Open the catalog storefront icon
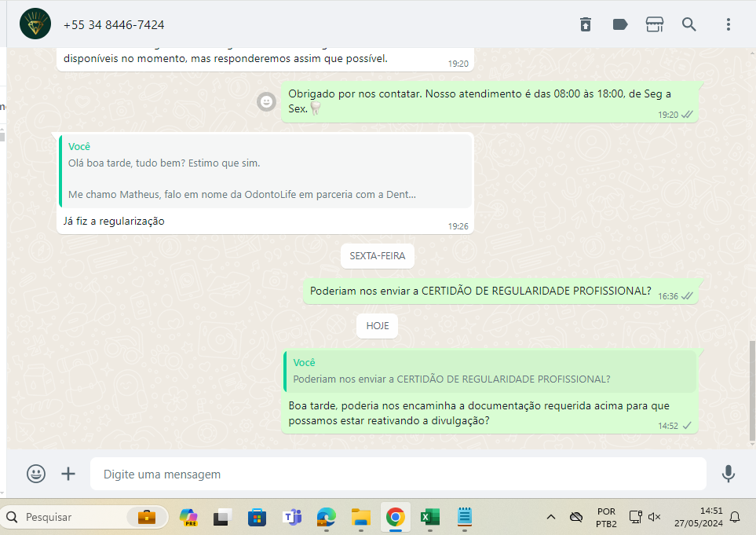The height and width of the screenshot is (535, 756). (655, 24)
